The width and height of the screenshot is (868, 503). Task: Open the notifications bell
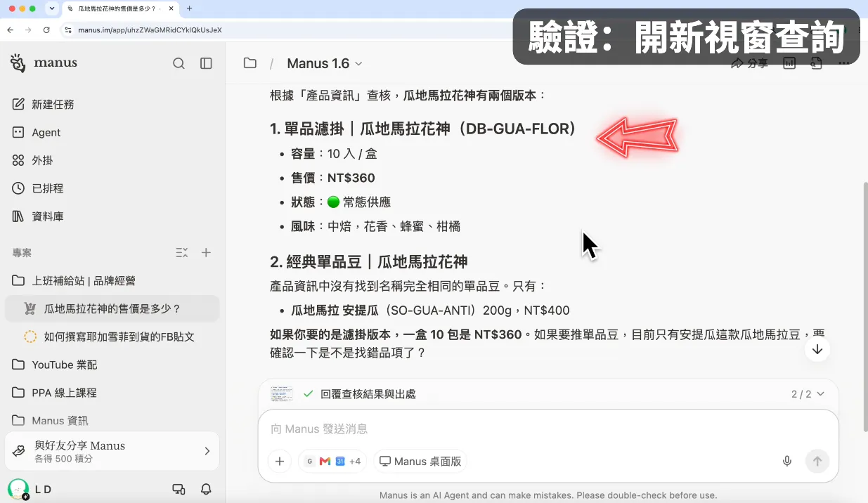pyautogui.click(x=206, y=489)
